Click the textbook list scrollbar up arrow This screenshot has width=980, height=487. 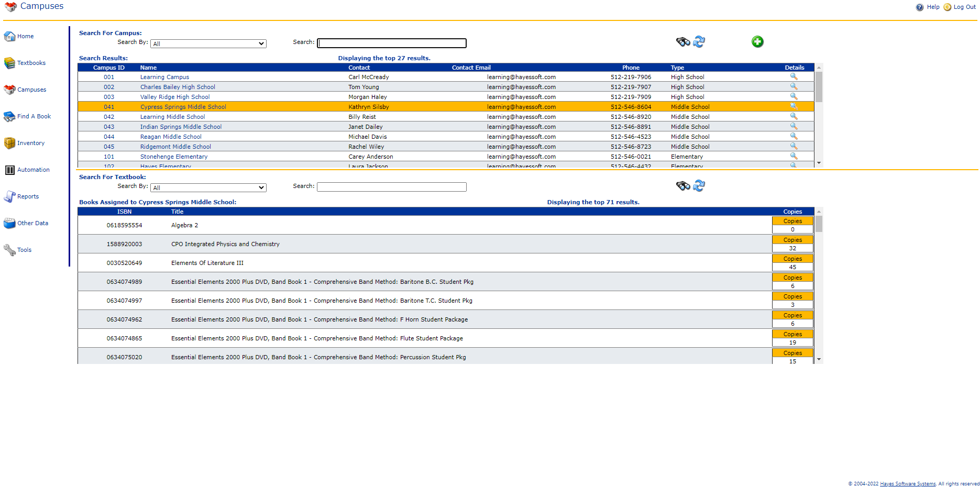coord(819,212)
